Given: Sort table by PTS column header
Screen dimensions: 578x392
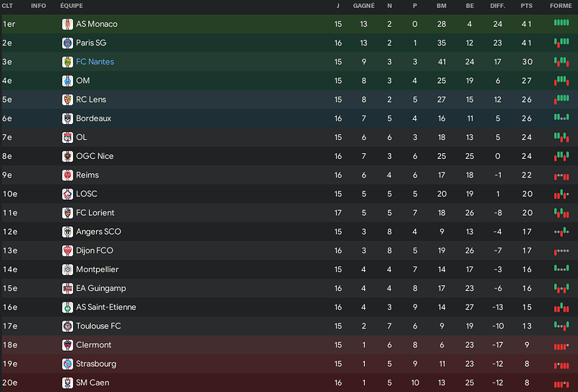Looking at the screenshot, I should [x=527, y=6].
